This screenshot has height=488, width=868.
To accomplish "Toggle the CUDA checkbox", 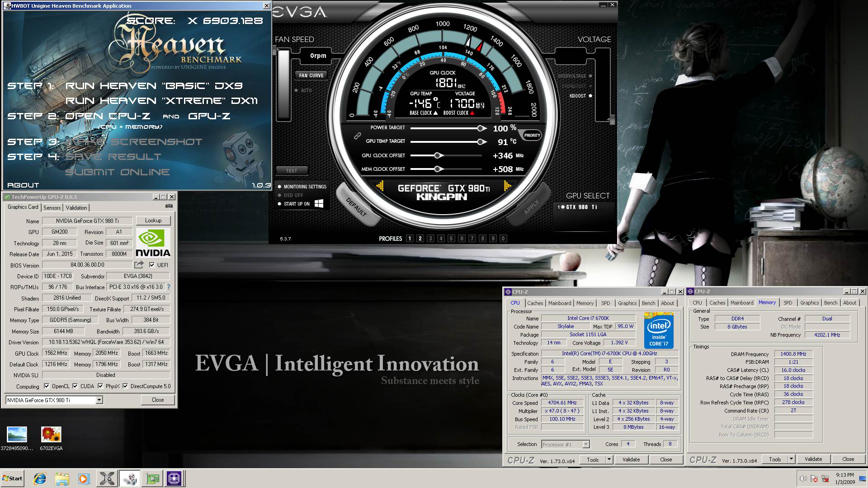I will pyautogui.click(x=75, y=386).
